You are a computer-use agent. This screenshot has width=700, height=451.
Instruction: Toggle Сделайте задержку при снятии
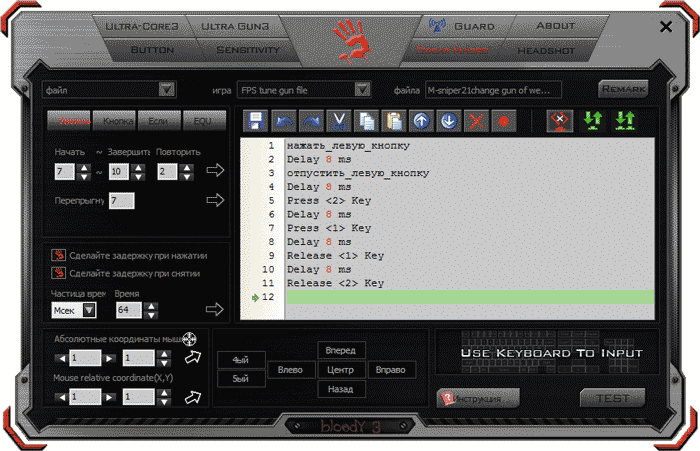pos(58,273)
